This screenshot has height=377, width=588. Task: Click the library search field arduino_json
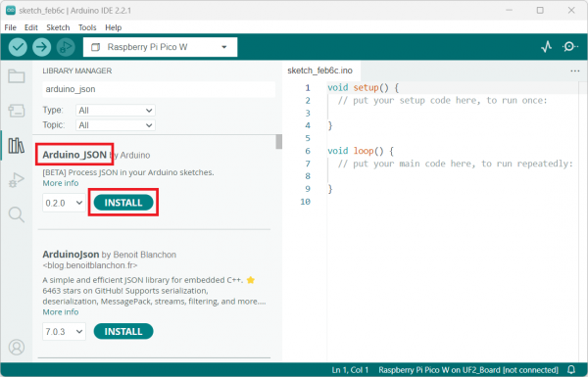pos(159,89)
